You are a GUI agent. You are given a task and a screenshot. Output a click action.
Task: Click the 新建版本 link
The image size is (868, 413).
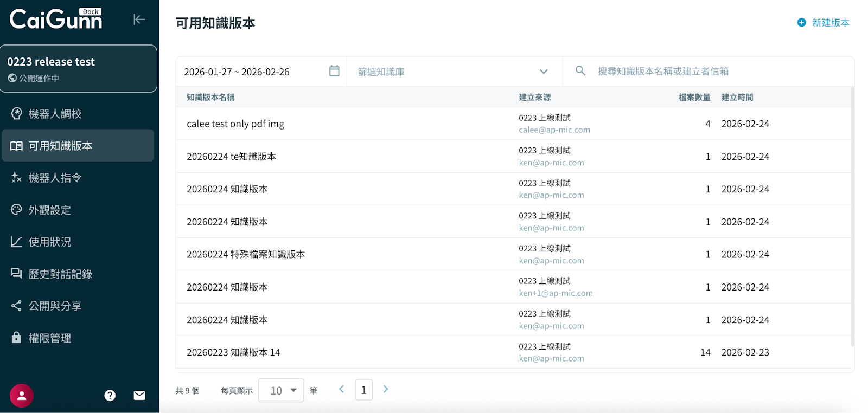point(830,23)
